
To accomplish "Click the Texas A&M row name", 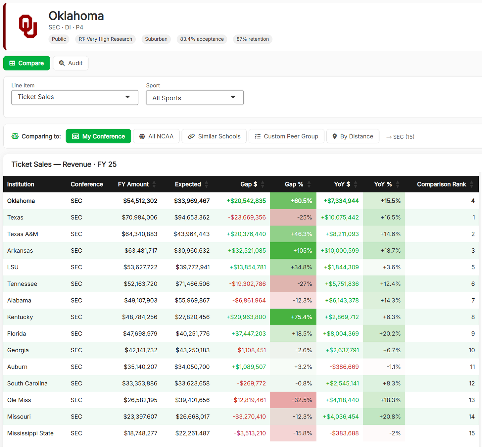I will 23,234.
